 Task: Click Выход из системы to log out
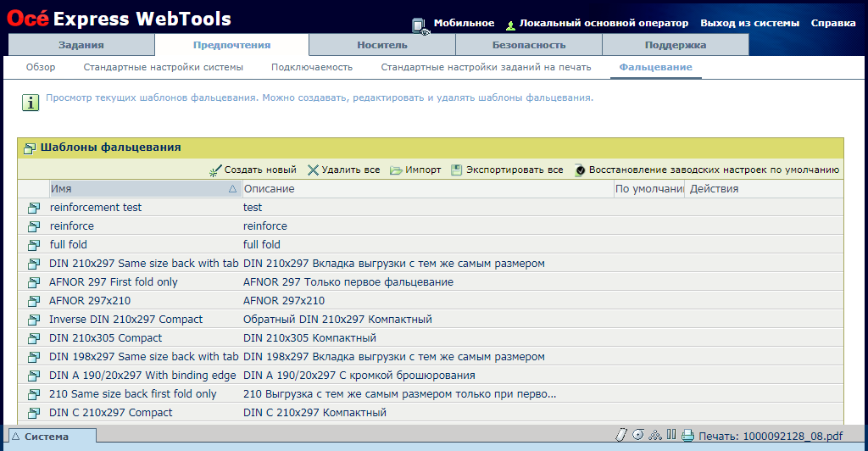[x=749, y=23]
